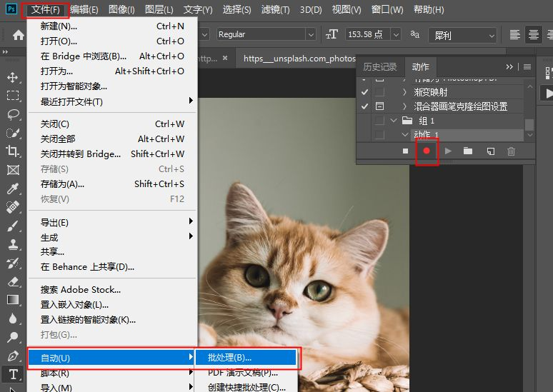Create a new action
The height and width of the screenshot is (392, 553).
[x=491, y=151]
